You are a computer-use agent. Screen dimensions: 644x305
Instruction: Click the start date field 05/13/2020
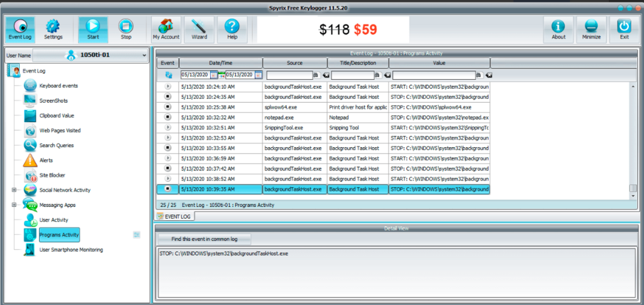tap(196, 75)
